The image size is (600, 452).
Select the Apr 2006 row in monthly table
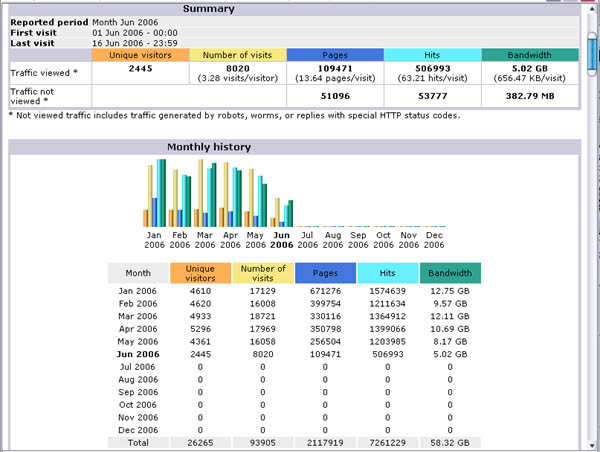click(x=138, y=328)
